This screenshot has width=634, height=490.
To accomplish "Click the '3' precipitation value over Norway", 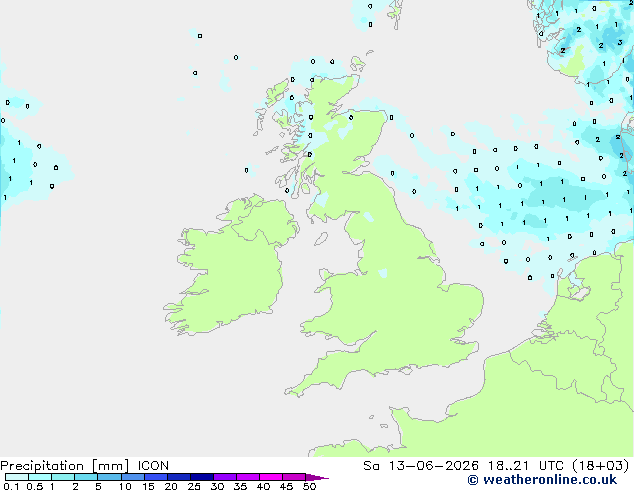I will 620,42.
